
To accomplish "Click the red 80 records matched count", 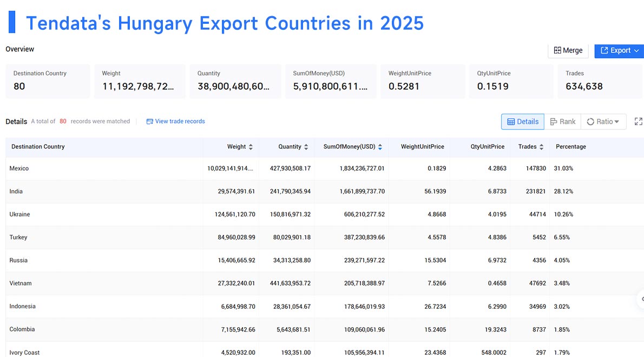I will pyautogui.click(x=63, y=121).
